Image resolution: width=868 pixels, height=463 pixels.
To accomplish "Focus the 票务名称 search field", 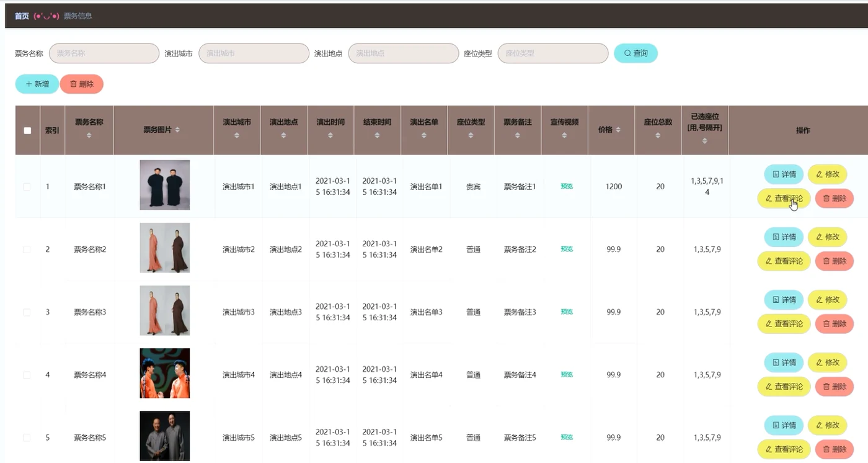I will point(104,53).
